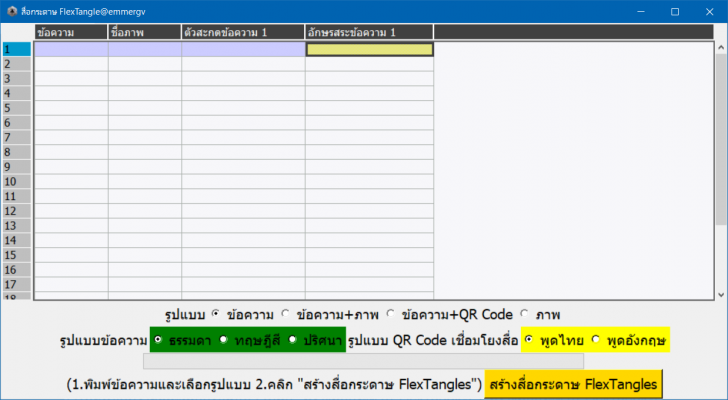The height and width of the screenshot is (400, 728).
Task: Choose the ธรรมดา text style
Action: (x=158, y=340)
